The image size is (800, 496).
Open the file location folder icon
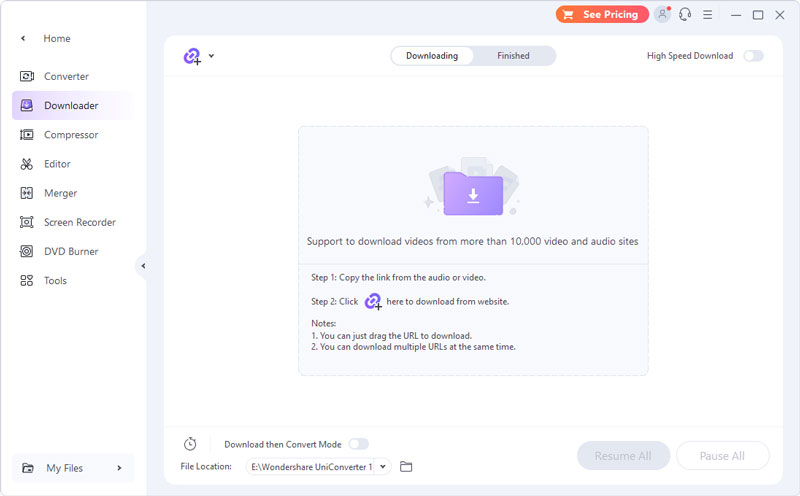(x=406, y=467)
